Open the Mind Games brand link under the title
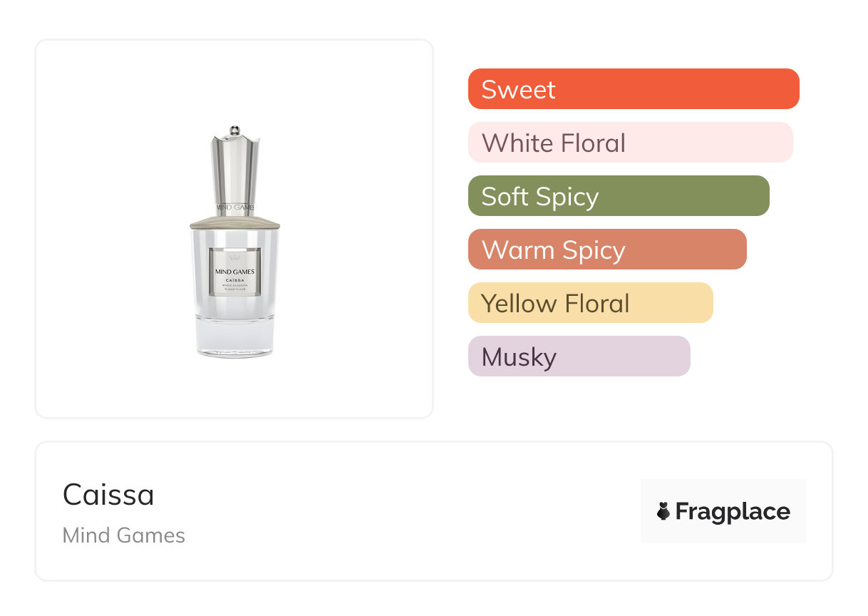Viewport: 868px width, 616px height. 124,535
